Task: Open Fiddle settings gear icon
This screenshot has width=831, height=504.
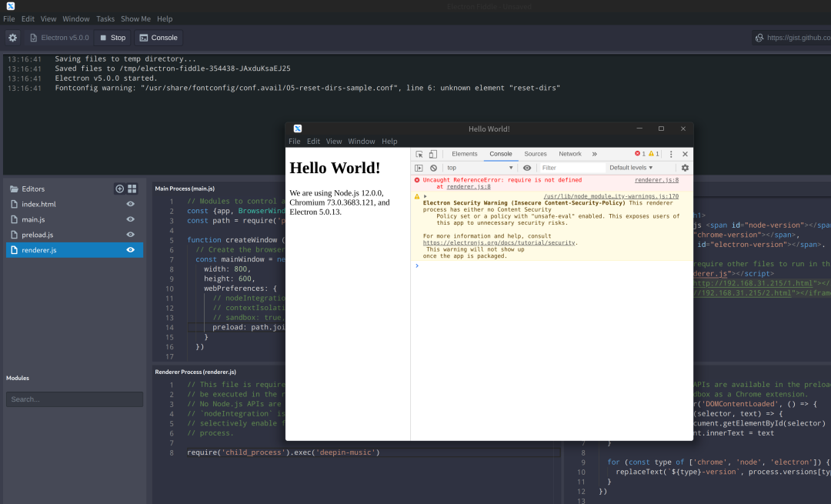Action: click(12, 38)
